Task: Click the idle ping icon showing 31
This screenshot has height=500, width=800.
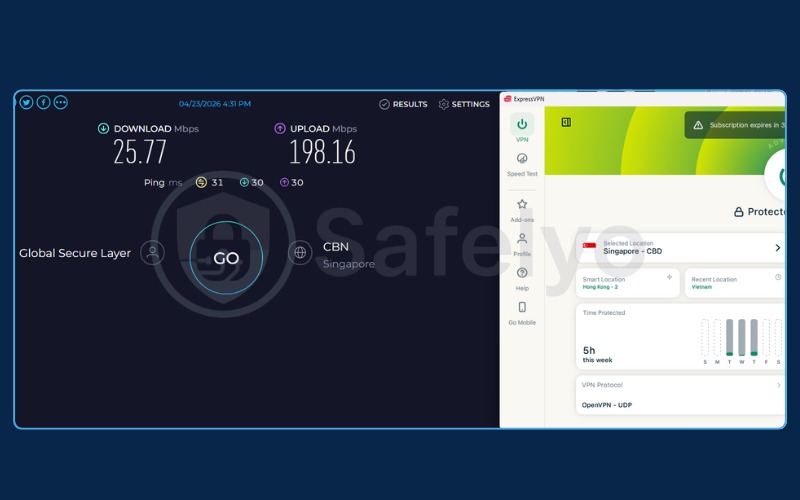Action: point(201,182)
